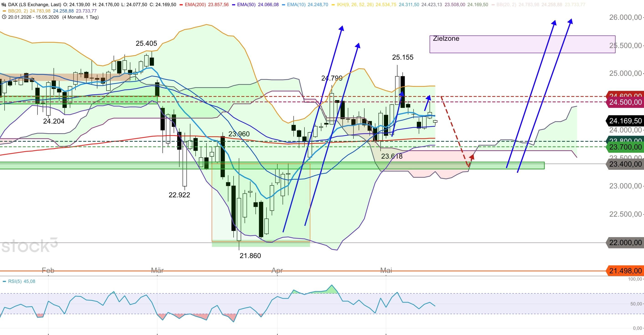Click the gray 23.400,00 price tag
This screenshot has width=644, height=335.
[x=625, y=164]
